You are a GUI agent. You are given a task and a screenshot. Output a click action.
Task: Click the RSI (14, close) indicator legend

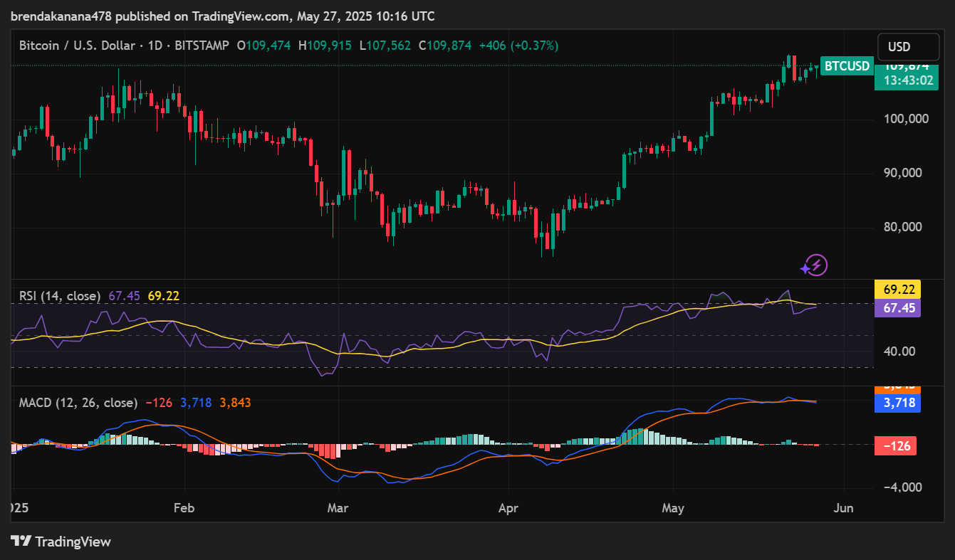pyautogui.click(x=60, y=295)
